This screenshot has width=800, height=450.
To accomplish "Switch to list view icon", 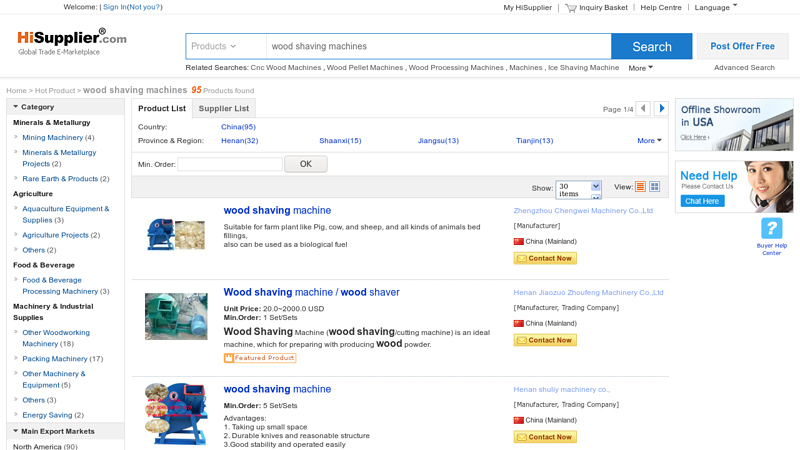I will pyautogui.click(x=640, y=187).
